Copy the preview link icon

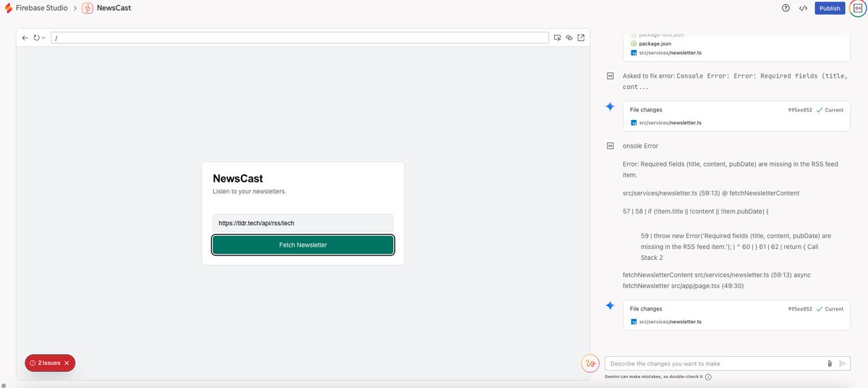click(x=569, y=38)
